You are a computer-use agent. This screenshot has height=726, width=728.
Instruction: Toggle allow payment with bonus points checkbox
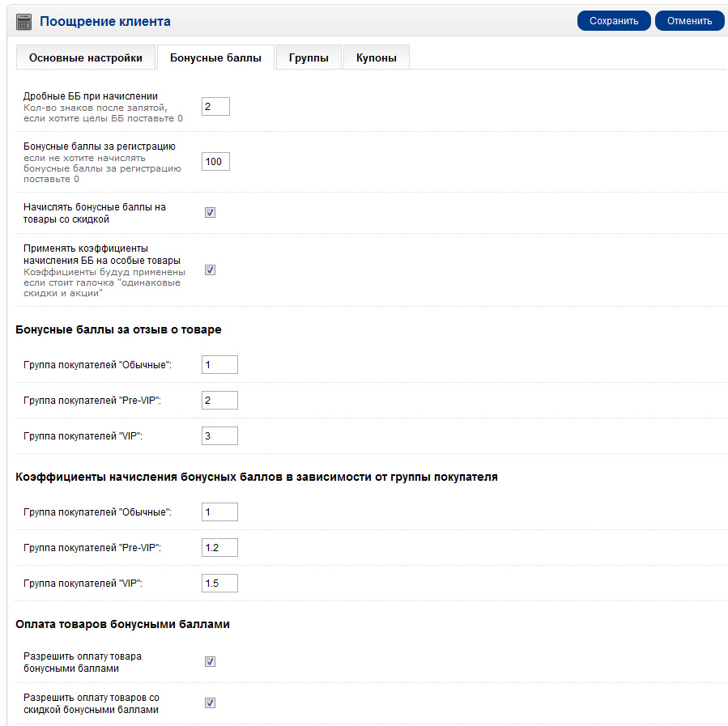[x=210, y=661]
